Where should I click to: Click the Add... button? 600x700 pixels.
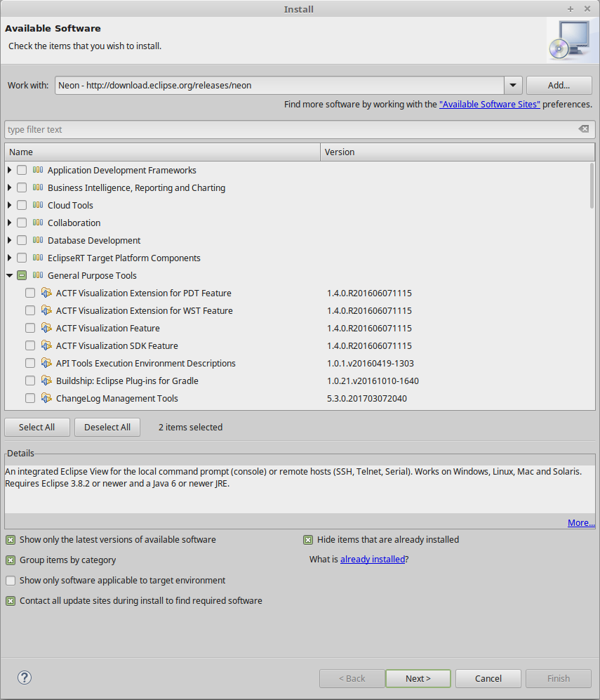pyautogui.click(x=559, y=85)
